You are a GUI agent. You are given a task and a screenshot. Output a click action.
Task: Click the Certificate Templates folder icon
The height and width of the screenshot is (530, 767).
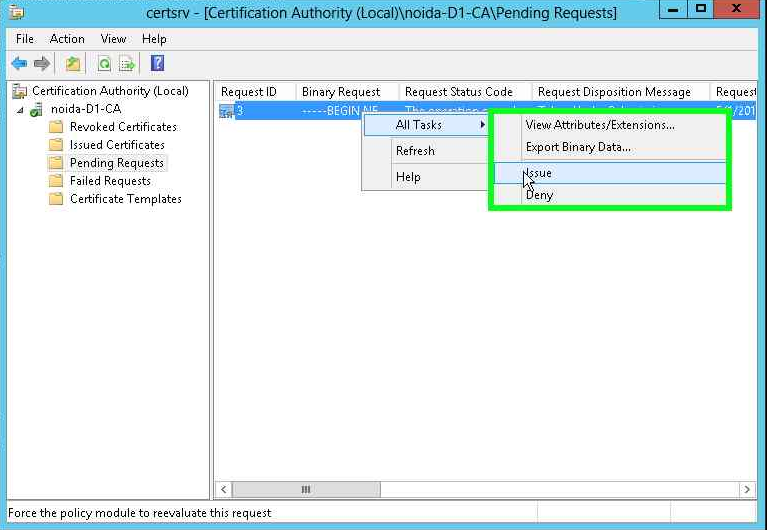(56, 199)
